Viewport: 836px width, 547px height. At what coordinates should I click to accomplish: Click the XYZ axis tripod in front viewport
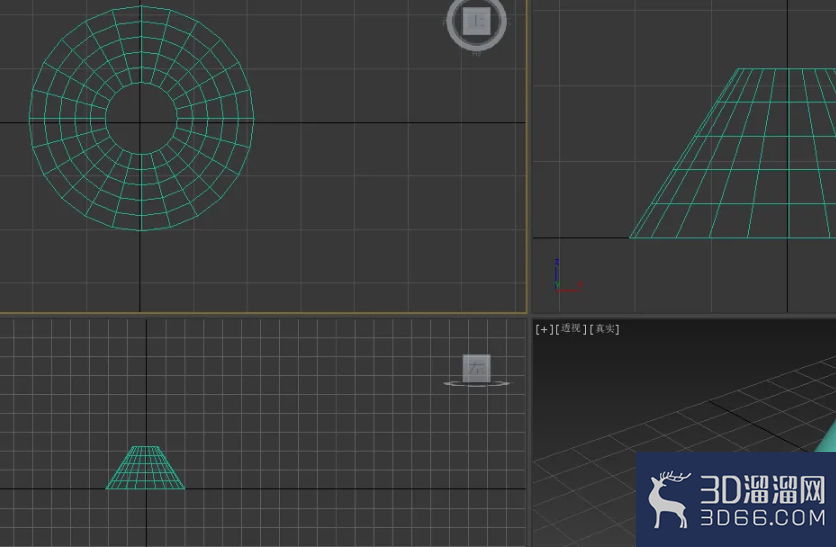(567, 276)
